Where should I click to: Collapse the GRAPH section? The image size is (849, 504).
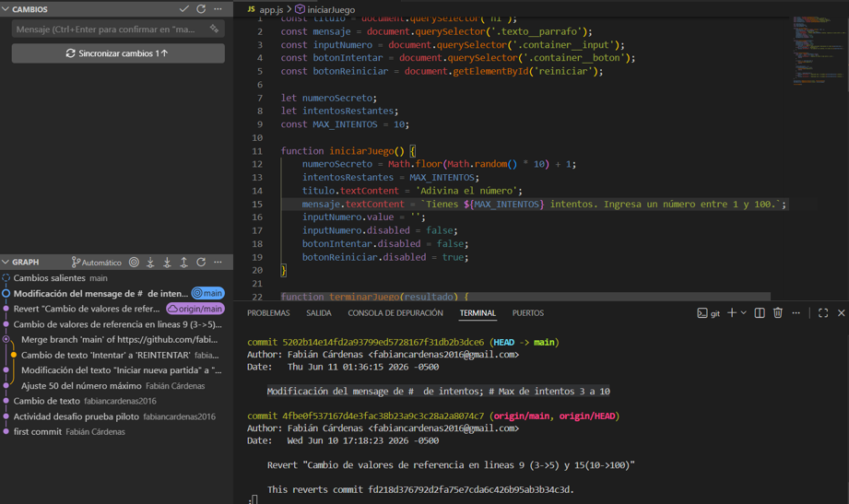(6, 262)
